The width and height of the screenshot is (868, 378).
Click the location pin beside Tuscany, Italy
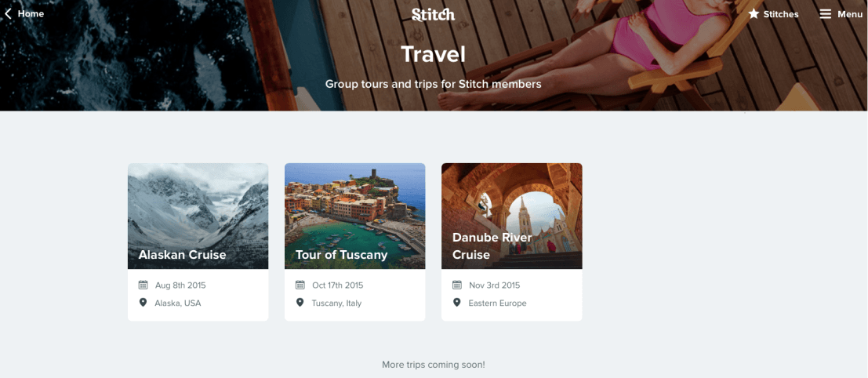(300, 303)
